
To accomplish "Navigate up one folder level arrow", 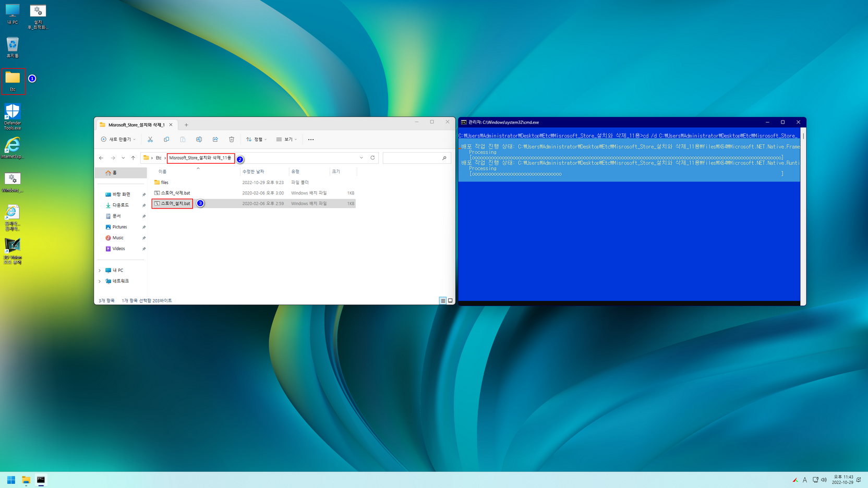I will pyautogui.click(x=133, y=158).
